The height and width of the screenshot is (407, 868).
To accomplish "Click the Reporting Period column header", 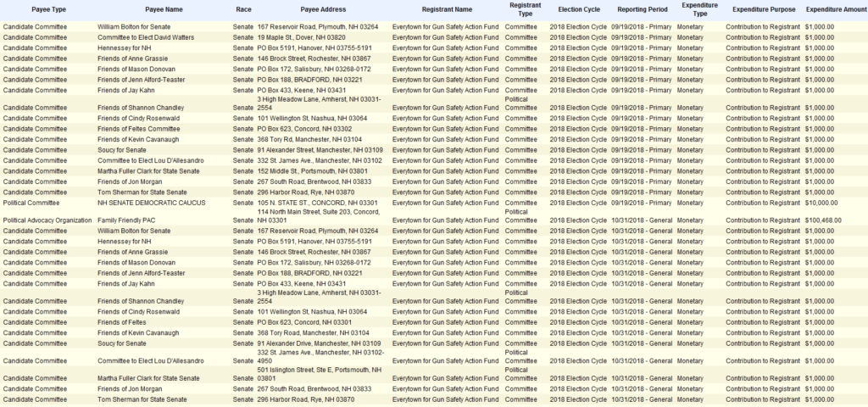I will tap(640, 8).
